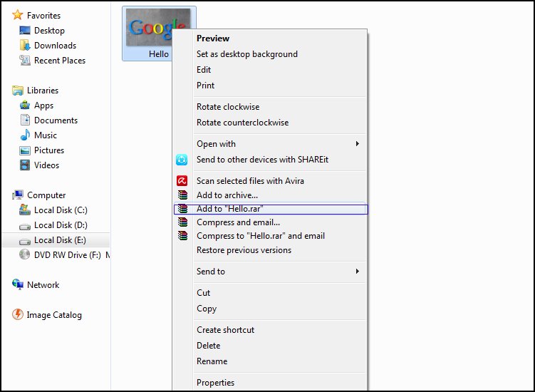Click the Downloads folder icon
This screenshot has height=392, width=535.
pos(25,45)
